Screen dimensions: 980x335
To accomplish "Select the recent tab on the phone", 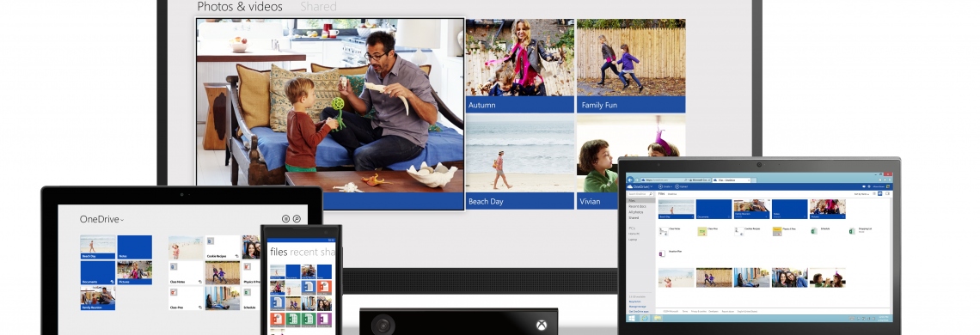I will 303,252.
